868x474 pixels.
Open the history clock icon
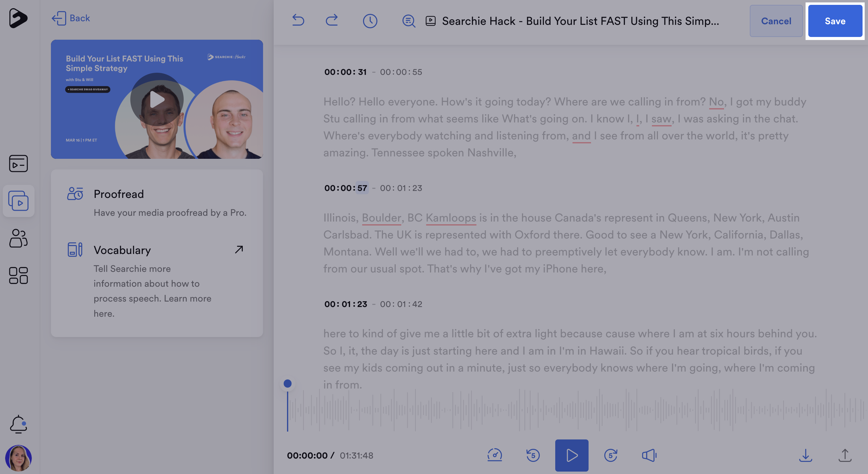(370, 21)
